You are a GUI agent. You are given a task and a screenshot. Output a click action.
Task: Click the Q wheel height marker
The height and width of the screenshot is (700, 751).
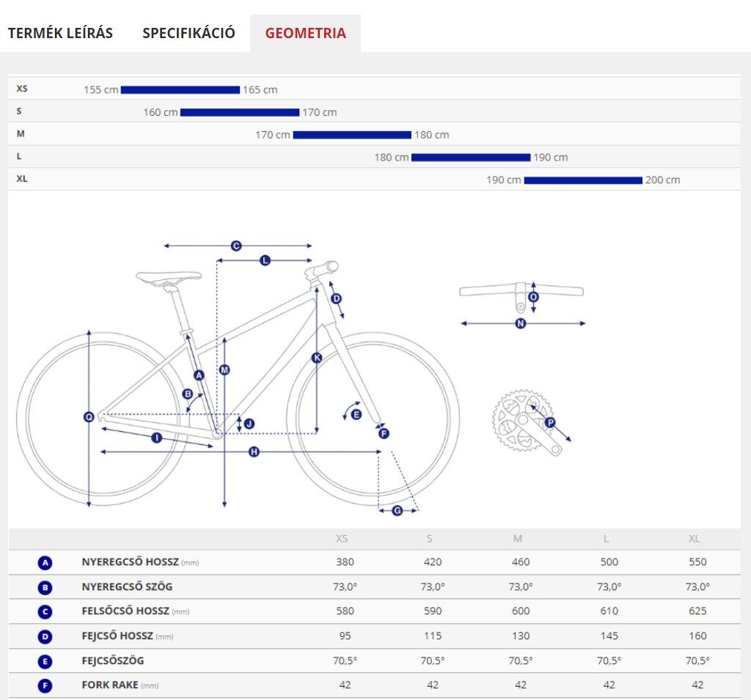89,417
